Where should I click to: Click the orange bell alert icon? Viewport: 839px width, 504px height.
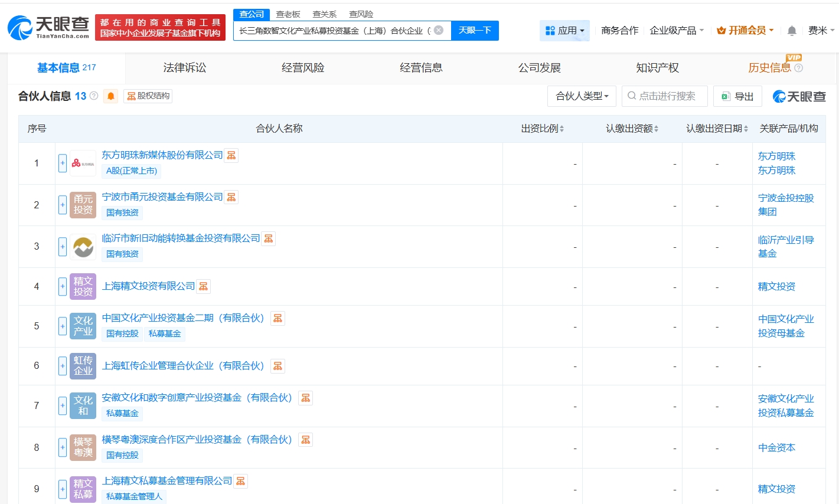tap(110, 96)
